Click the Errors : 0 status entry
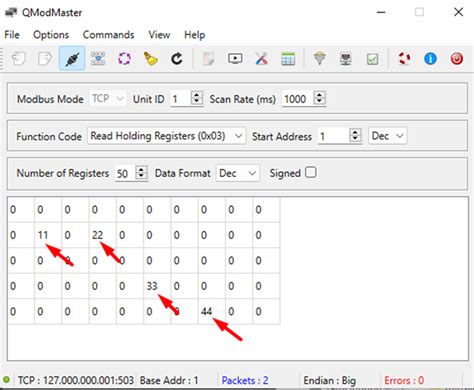 404,380
